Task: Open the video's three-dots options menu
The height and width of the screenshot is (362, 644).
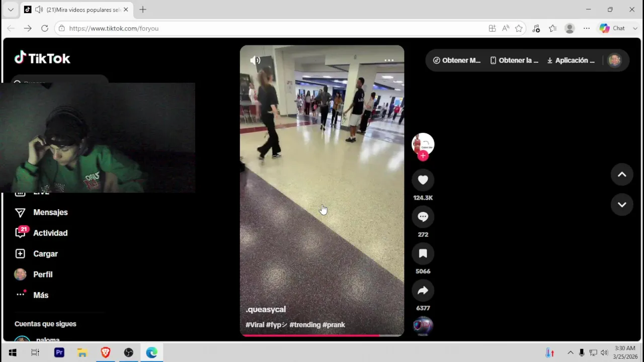Action: [389, 60]
